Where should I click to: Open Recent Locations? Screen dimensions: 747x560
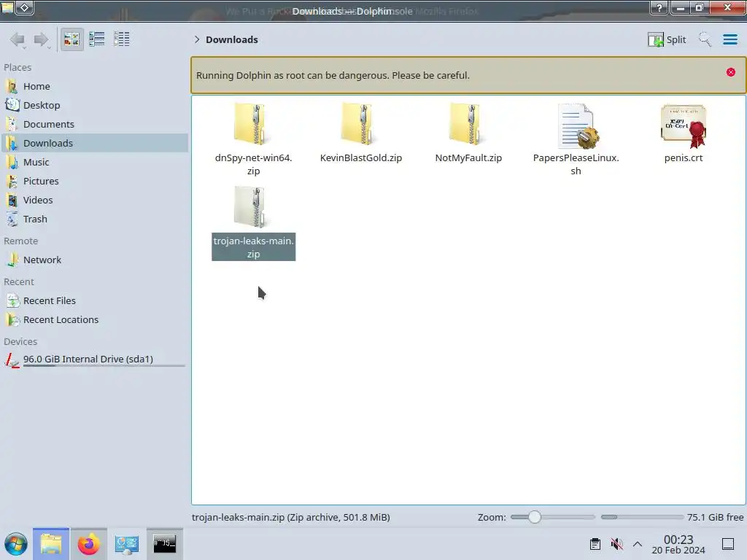(x=94, y=320)
